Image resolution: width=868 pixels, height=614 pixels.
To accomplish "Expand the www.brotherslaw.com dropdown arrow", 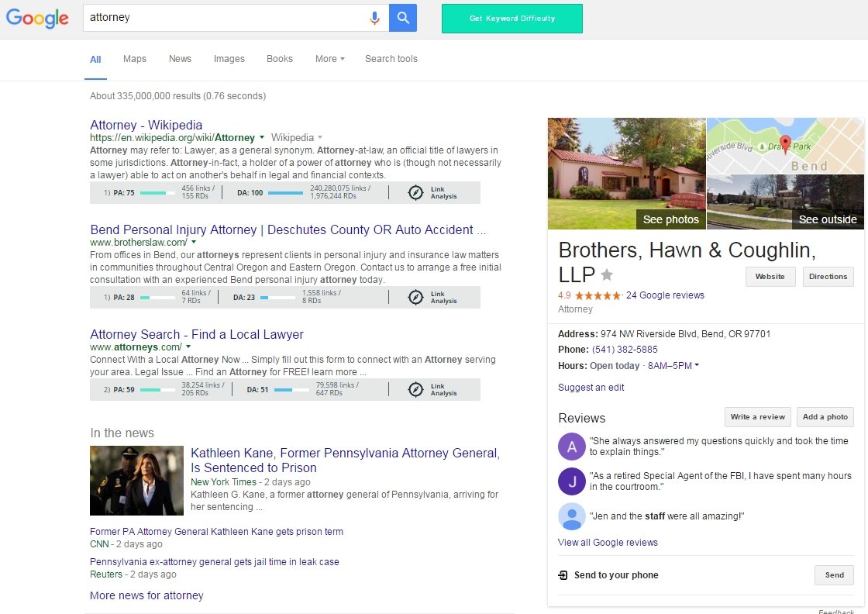I will (194, 242).
